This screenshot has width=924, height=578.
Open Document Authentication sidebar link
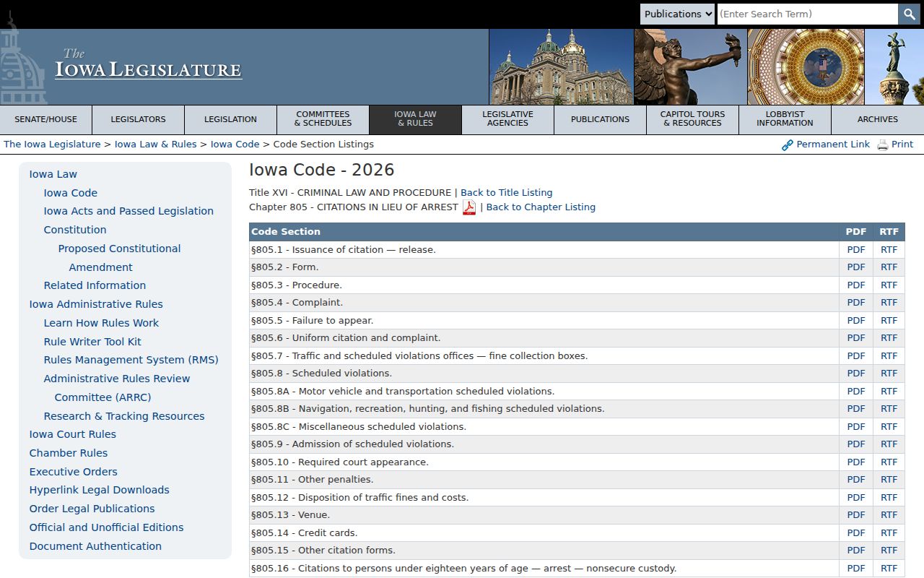(x=95, y=546)
